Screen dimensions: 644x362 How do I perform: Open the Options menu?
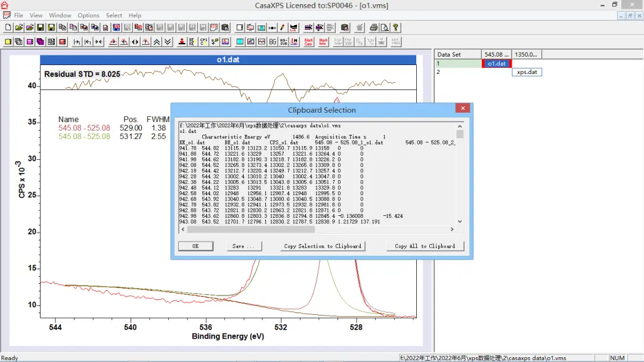pyautogui.click(x=88, y=16)
